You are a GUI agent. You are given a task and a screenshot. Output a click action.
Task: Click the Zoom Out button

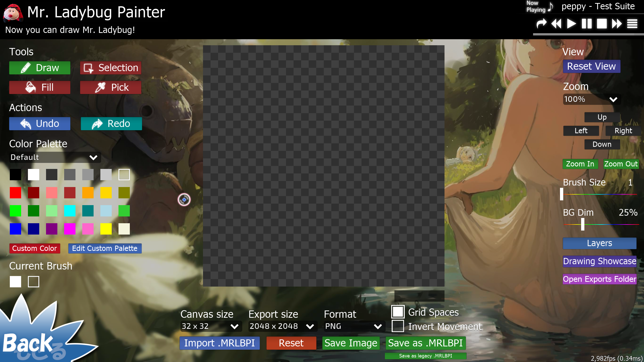click(x=621, y=164)
